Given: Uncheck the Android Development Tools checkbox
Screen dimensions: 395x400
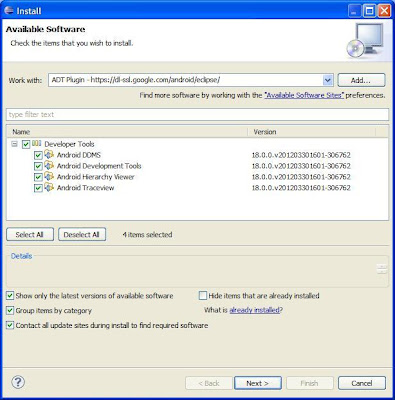Looking at the screenshot, I should 38,166.
